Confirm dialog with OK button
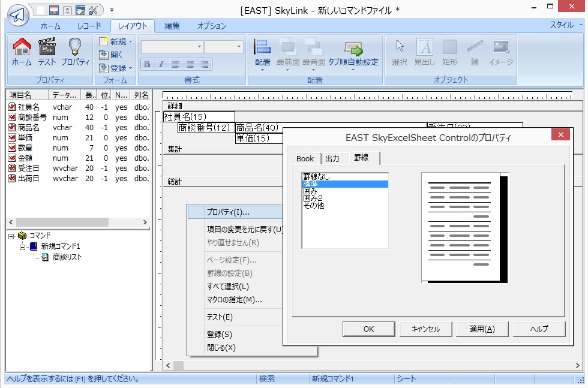588x388 pixels. 368,329
